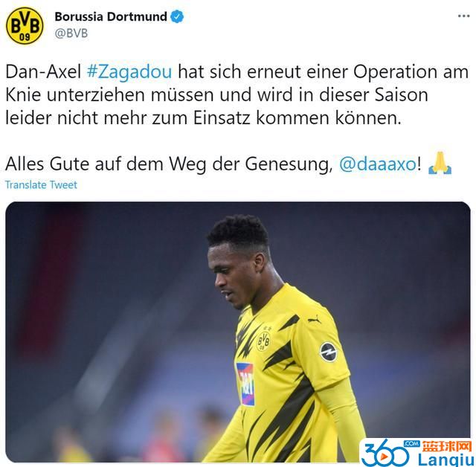Click the Lanqiu watermark text

446,460
